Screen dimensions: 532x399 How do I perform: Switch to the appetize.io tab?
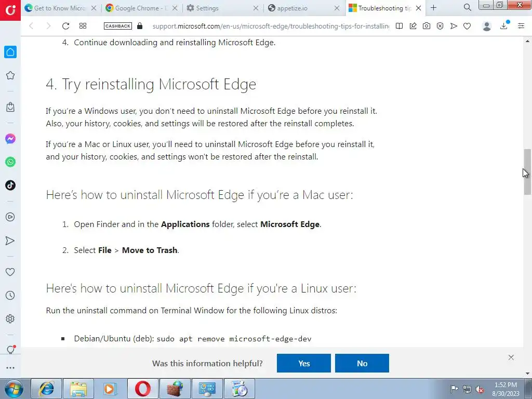tap(303, 8)
